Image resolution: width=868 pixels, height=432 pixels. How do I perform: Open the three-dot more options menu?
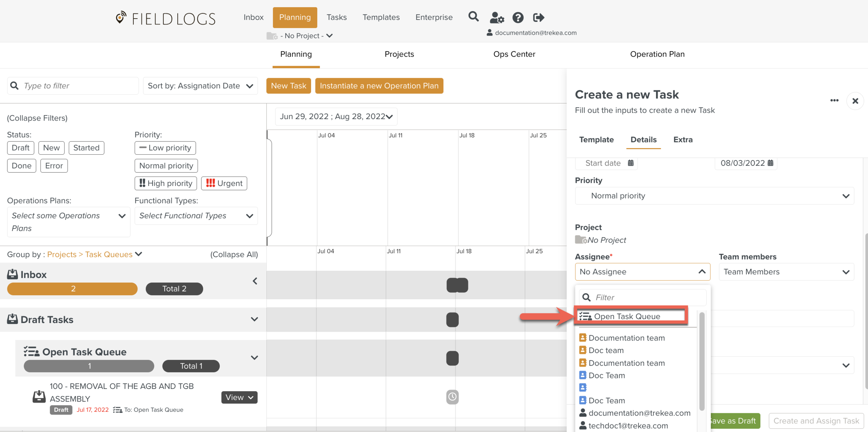[834, 100]
